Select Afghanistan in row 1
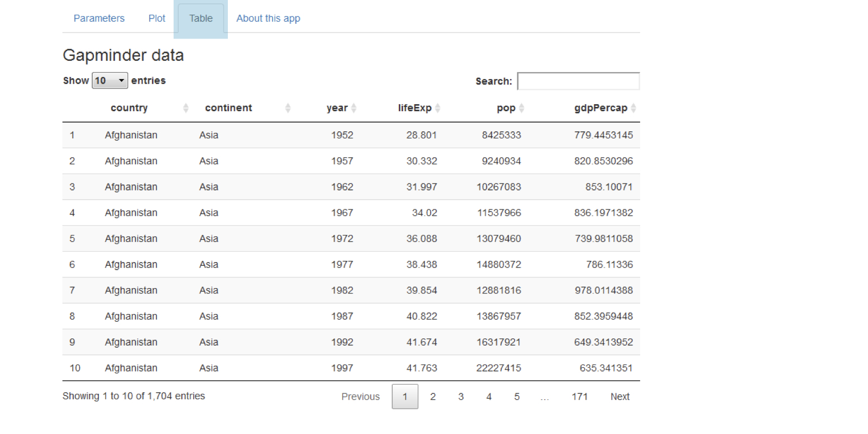The image size is (868, 434). click(x=131, y=135)
